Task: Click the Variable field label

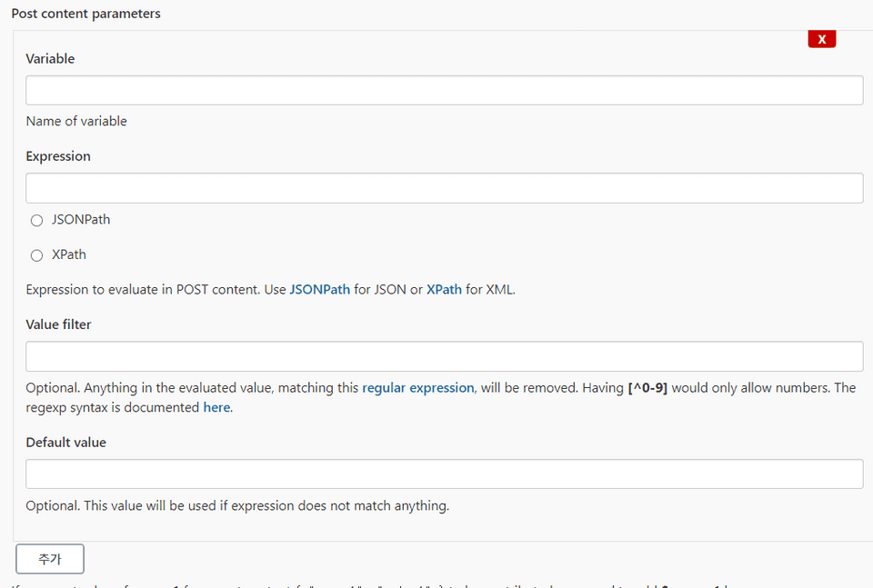Action: (50, 58)
